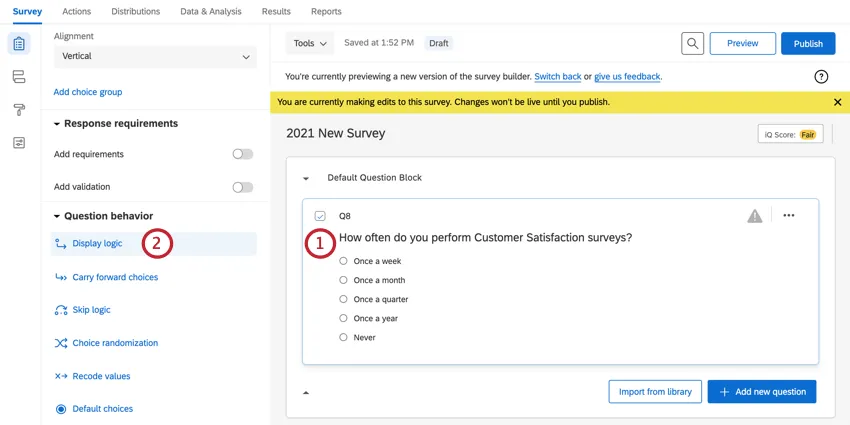Open the Tools dropdown menu
This screenshot has height=425, width=850.
(310, 43)
